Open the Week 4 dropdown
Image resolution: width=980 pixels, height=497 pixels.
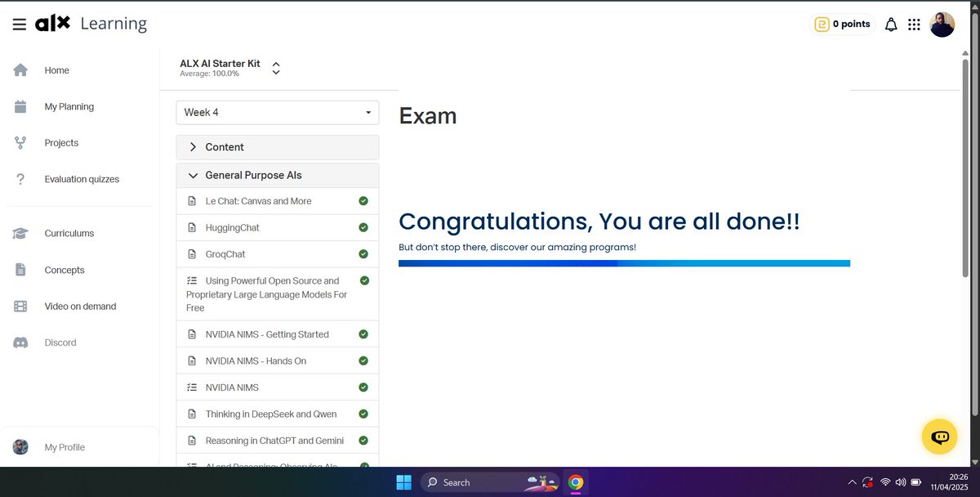coord(278,113)
